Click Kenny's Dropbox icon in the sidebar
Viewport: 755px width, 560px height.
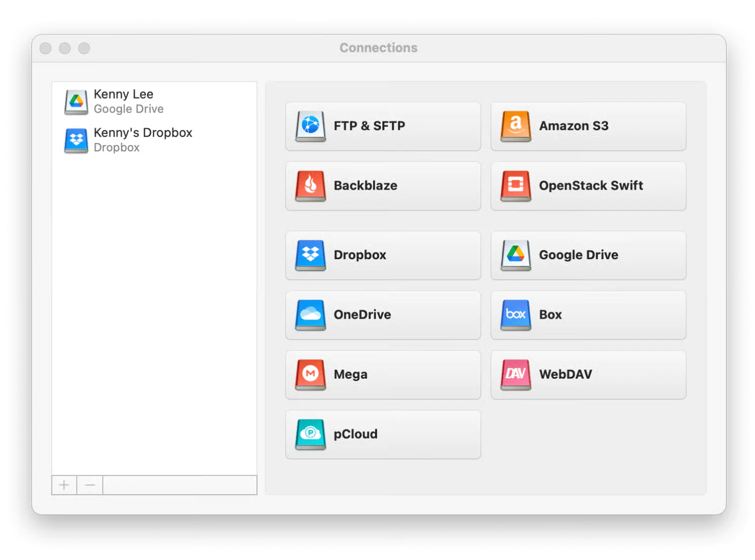click(76, 140)
